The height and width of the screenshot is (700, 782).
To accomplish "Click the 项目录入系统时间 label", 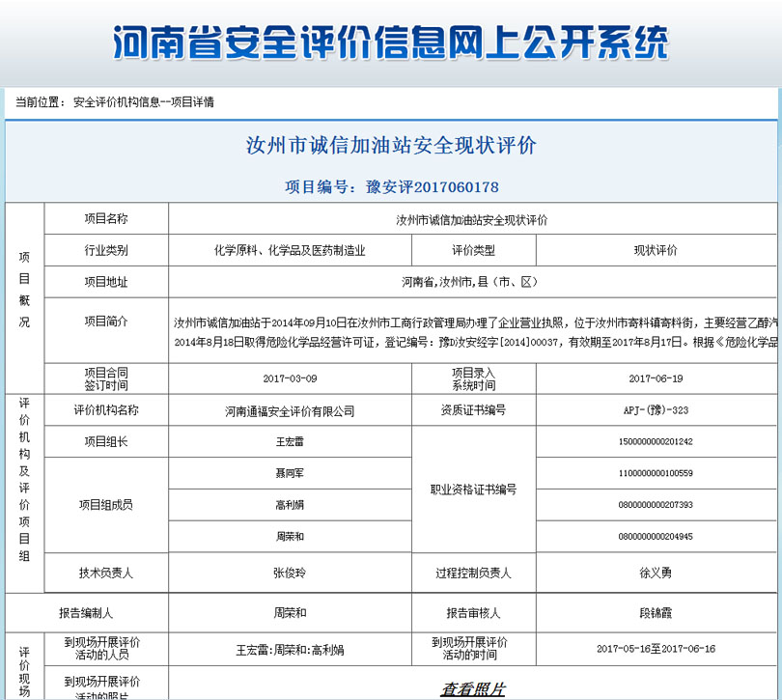I will click(474, 378).
